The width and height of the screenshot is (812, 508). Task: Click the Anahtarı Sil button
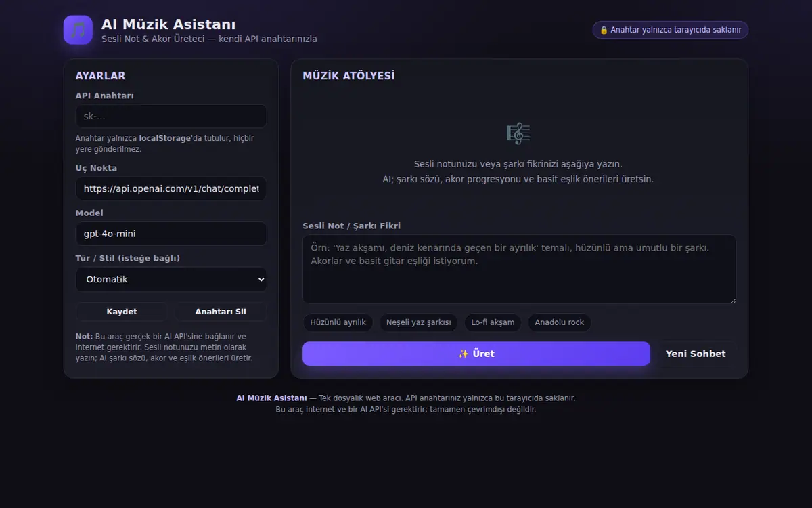coord(221,312)
